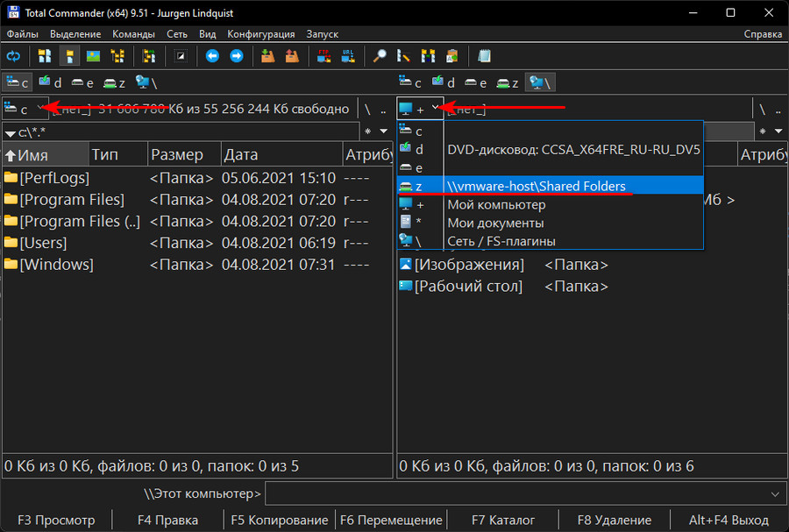The width and height of the screenshot is (789, 532).
Task: Select drive c in left drive bar
Action: [18, 82]
